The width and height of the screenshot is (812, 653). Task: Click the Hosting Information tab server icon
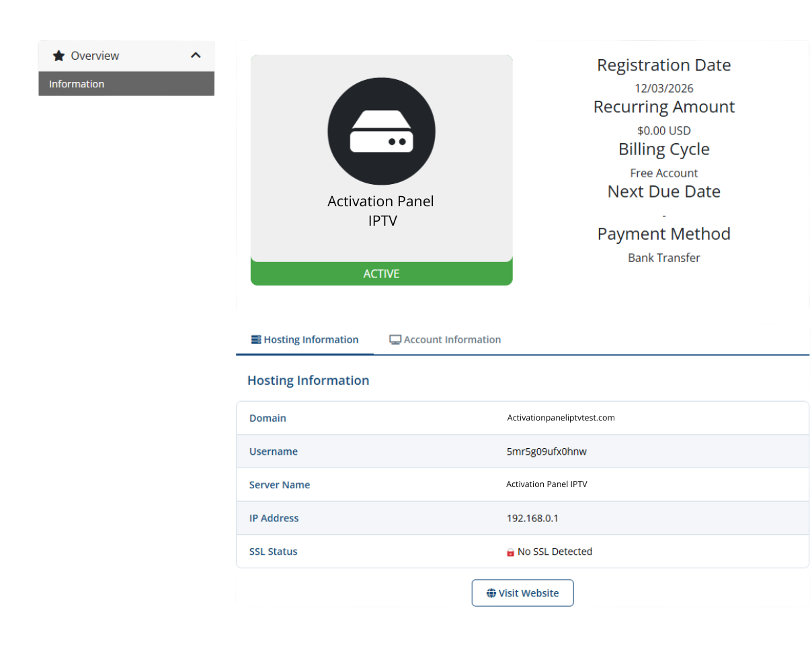click(255, 340)
